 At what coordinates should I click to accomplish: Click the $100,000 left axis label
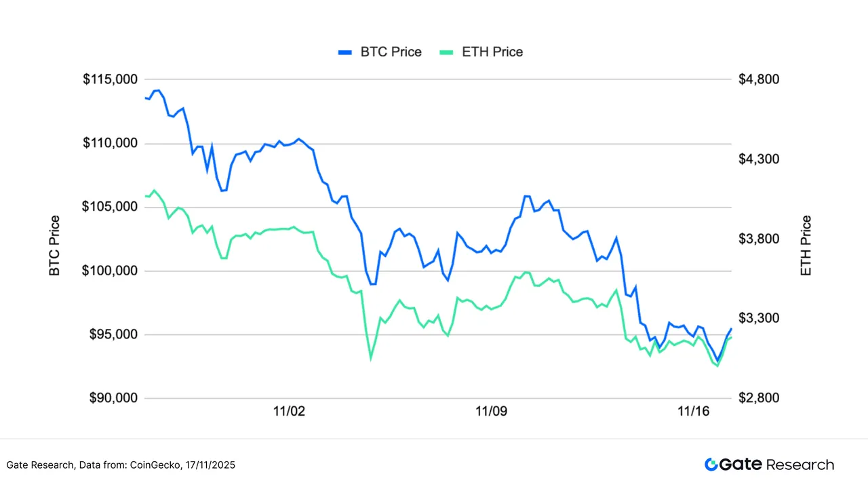(x=111, y=271)
